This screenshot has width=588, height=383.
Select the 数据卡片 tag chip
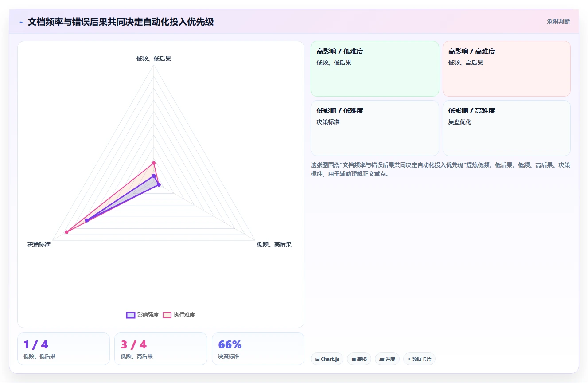coord(419,359)
